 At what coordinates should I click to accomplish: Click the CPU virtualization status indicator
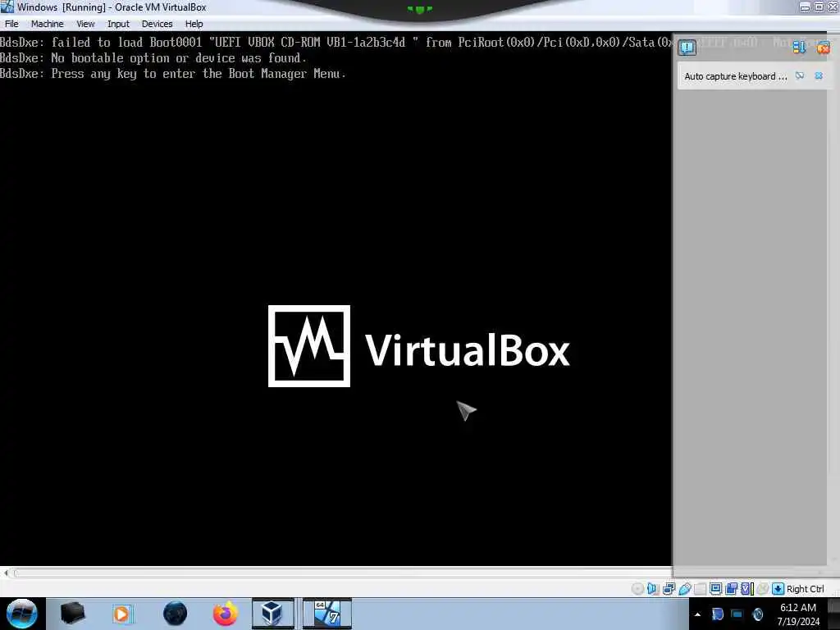pyautogui.click(x=747, y=589)
